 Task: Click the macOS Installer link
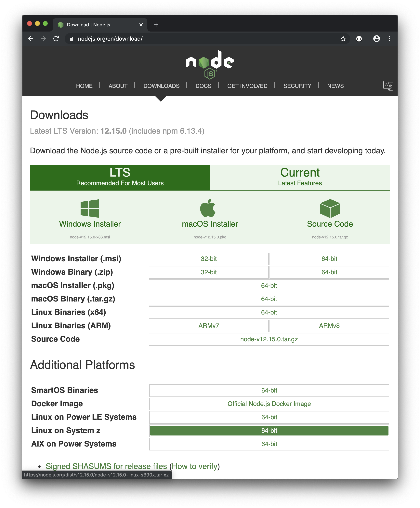pyautogui.click(x=210, y=224)
